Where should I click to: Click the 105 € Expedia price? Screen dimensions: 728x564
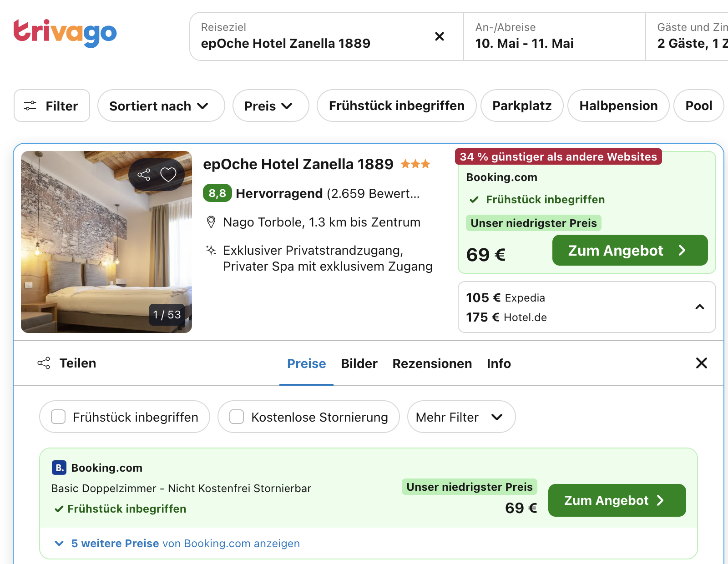click(506, 298)
